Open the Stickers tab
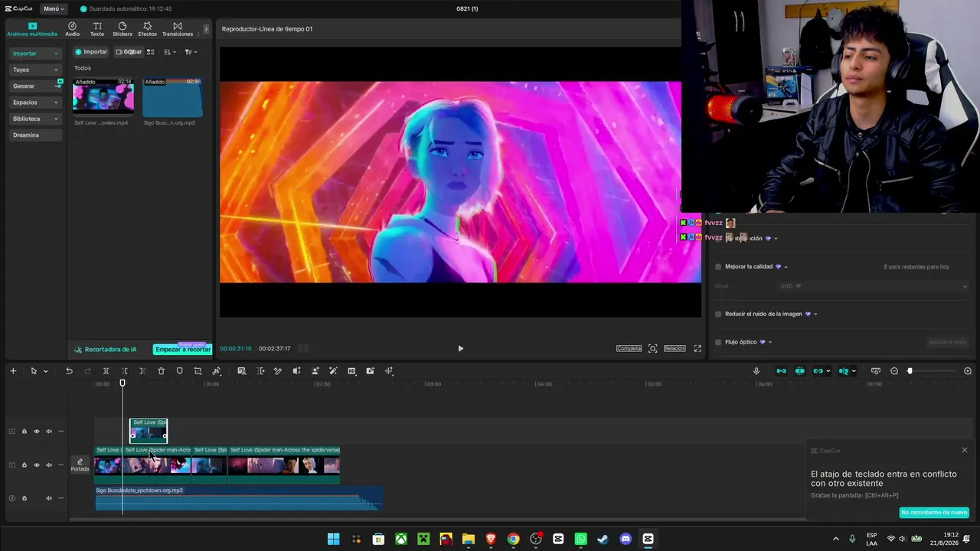 tap(122, 29)
